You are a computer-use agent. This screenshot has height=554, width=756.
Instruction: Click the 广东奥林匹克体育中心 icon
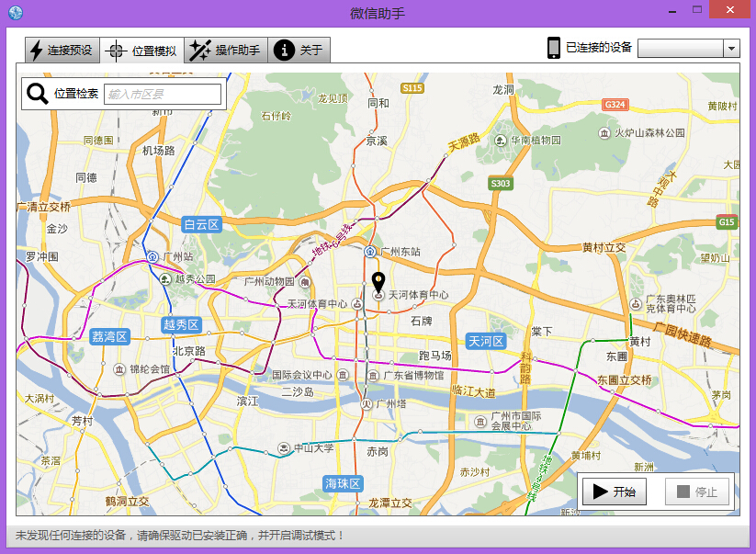636,304
